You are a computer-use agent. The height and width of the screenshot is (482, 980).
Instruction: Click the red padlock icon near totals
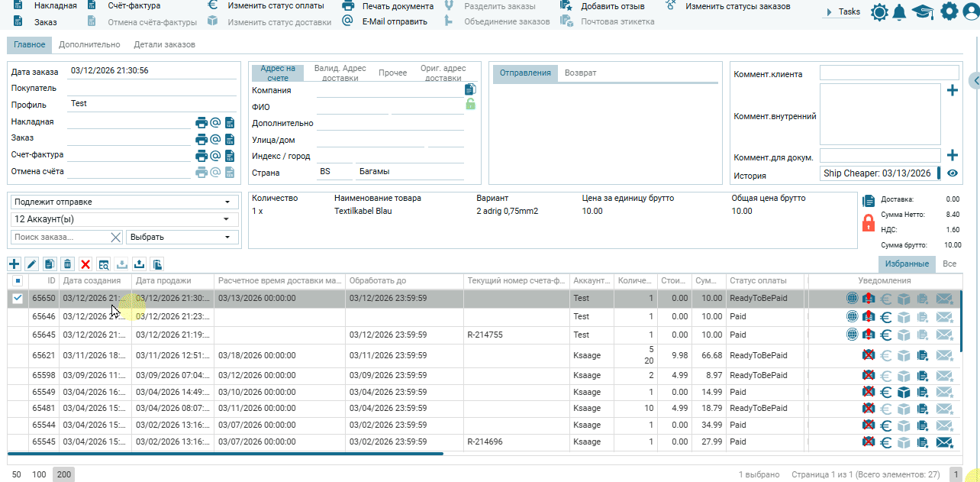868,223
